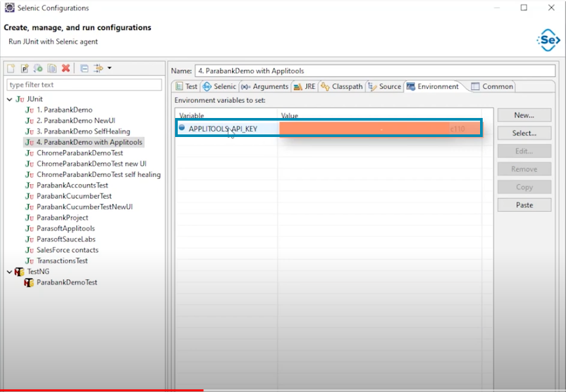Select the JUnit category item

click(x=30, y=99)
